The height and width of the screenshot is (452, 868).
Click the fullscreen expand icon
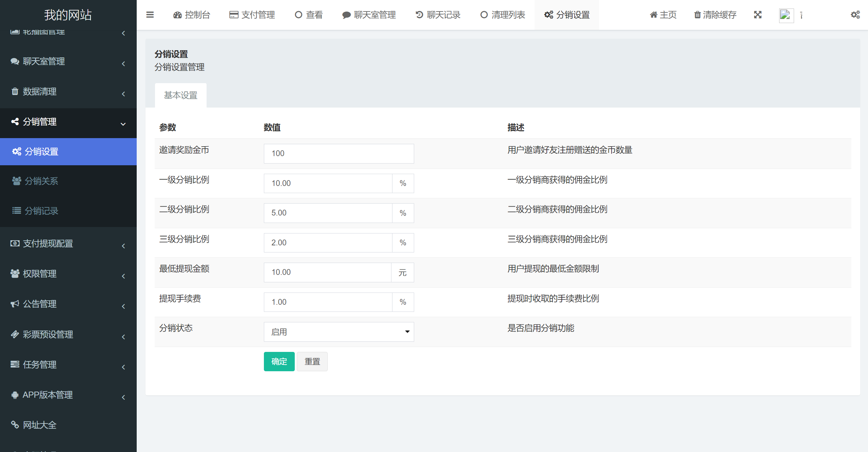[758, 15]
